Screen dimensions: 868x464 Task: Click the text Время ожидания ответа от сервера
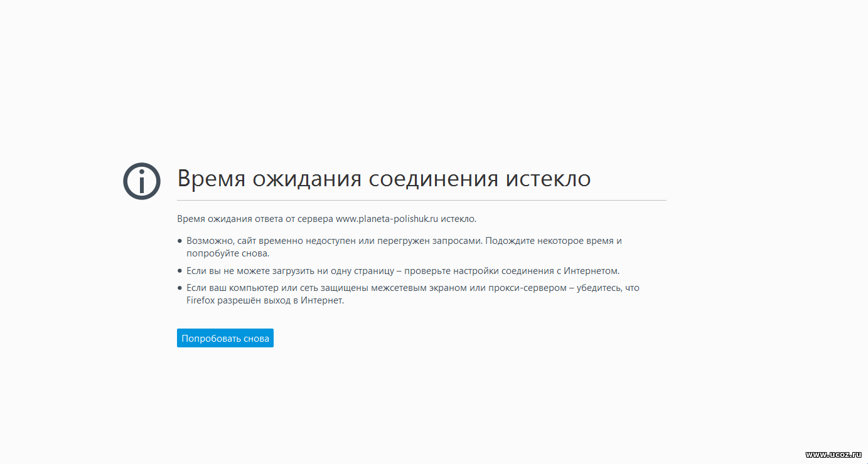pyautogui.click(x=255, y=219)
